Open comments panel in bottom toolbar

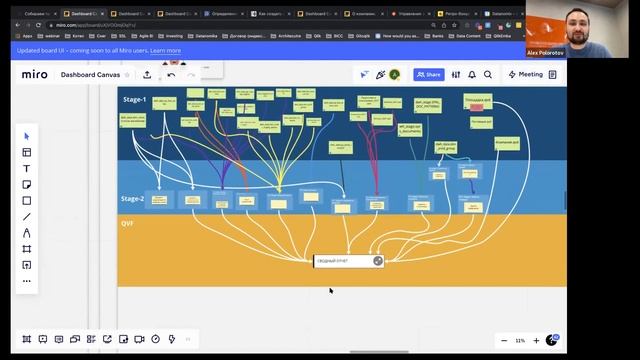click(59, 339)
